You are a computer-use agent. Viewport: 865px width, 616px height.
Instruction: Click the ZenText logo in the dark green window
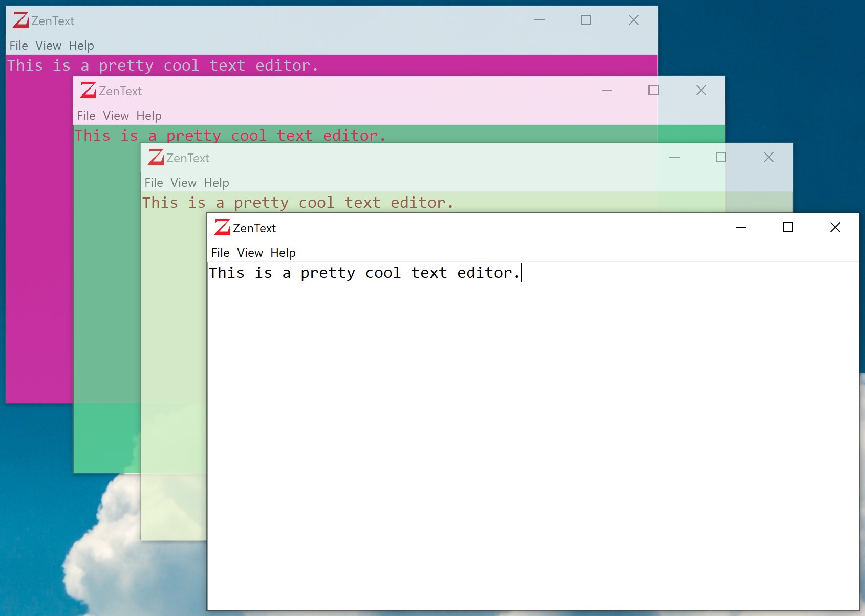click(88, 91)
